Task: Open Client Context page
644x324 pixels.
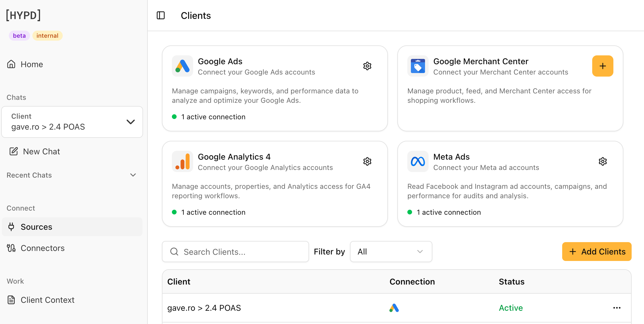Action: (72, 300)
